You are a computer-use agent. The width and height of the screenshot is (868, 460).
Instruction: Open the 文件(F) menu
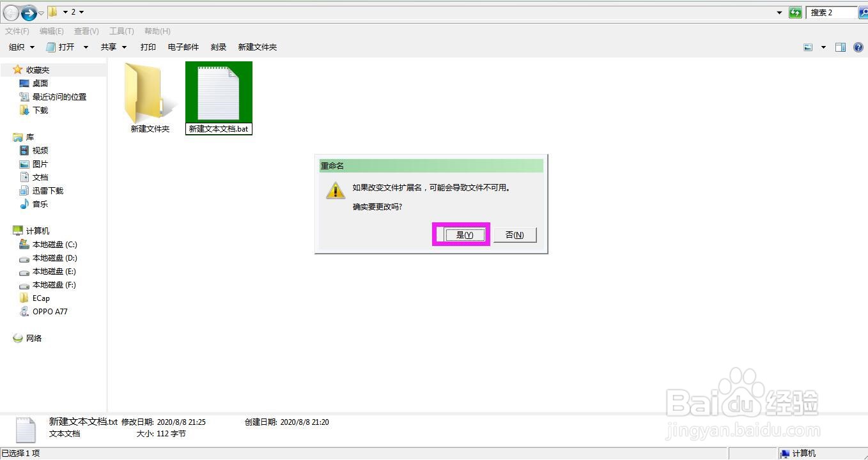coord(17,31)
